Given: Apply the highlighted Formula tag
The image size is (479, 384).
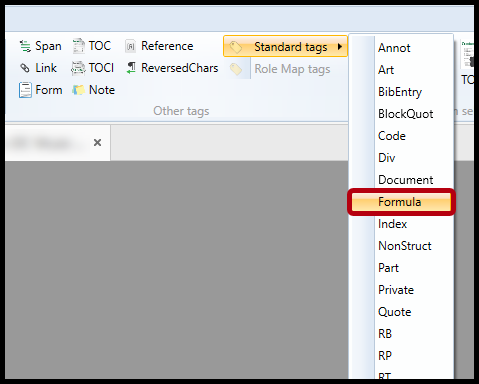Looking at the screenshot, I should pos(401,202).
